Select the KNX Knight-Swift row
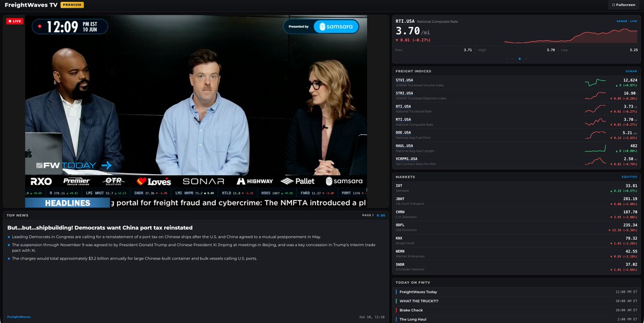The image size is (644, 323). 516,240
